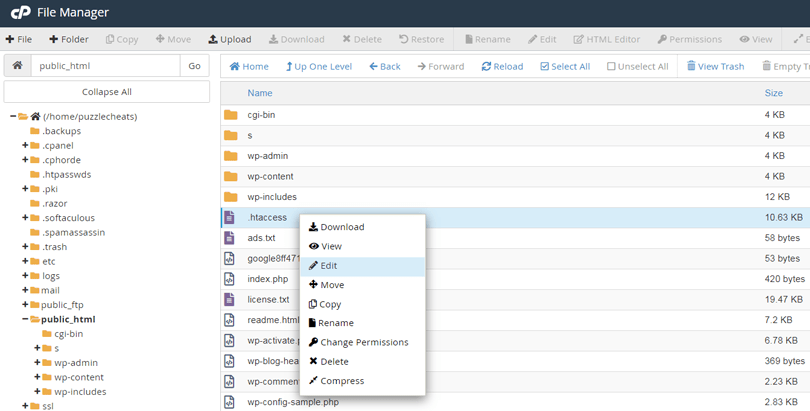This screenshot has width=810, height=411.
Task: Expand the logs tree folder
Action: tap(25, 276)
